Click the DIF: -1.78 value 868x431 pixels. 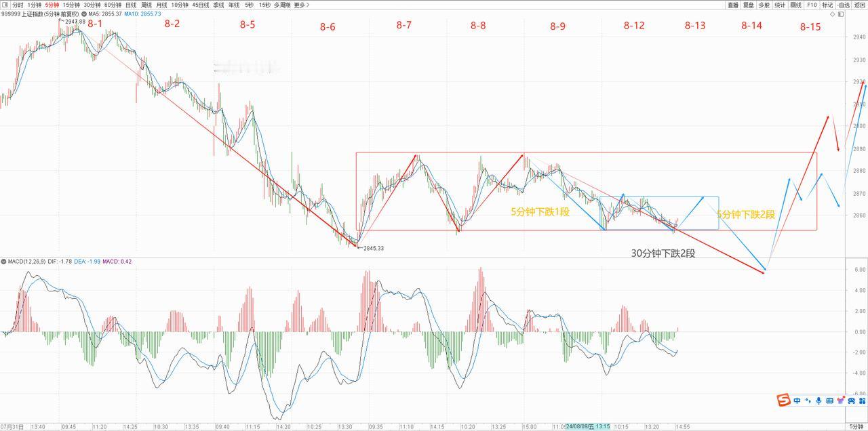point(60,261)
